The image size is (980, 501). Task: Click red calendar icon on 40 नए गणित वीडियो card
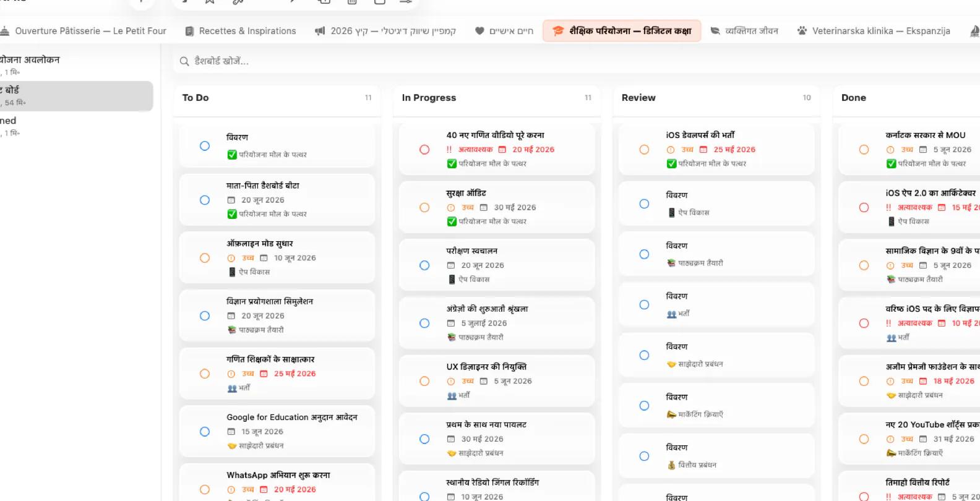(x=502, y=150)
